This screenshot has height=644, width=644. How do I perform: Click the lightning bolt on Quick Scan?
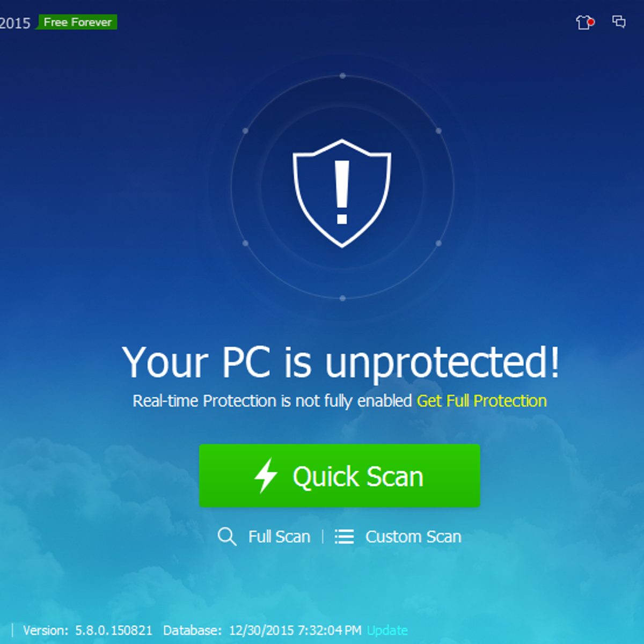(x=266, y=475)
